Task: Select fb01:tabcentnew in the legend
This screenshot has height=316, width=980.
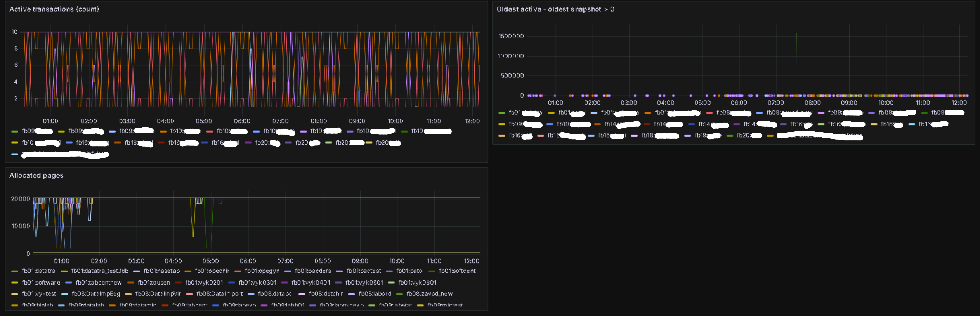Action: pyautogui.click(x=99, y=283)
